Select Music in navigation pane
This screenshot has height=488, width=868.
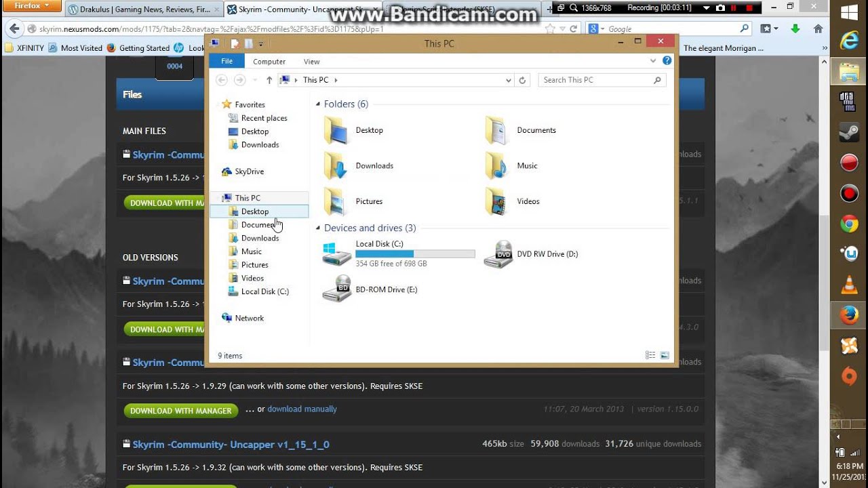click(245, 251)
